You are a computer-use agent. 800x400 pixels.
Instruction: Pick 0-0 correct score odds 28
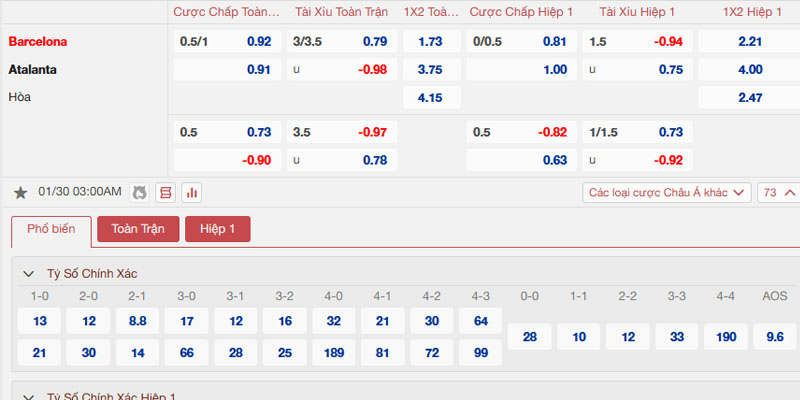click(x=530, y=337)
